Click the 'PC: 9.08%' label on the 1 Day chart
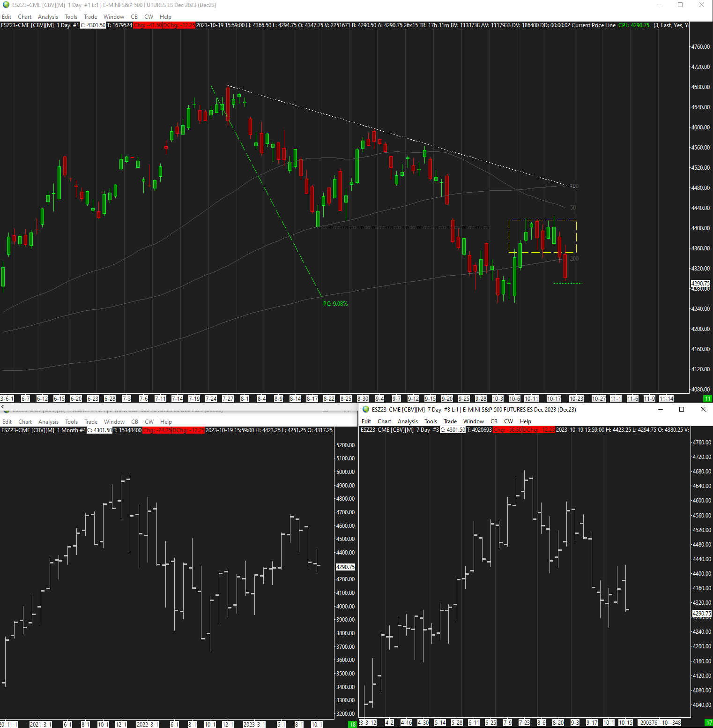This screenshot has height=728, width=713. coord(335,304)
